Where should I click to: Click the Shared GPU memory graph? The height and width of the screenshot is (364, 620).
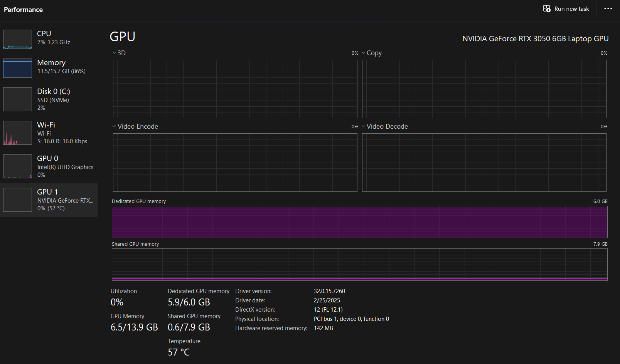click(x=359, y=265)
